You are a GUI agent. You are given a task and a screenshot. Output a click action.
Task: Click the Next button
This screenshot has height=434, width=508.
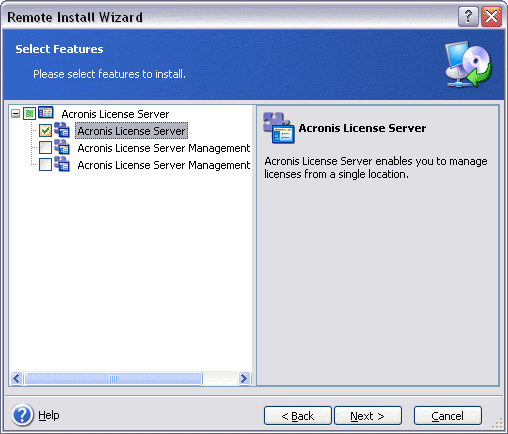point(368,416)
